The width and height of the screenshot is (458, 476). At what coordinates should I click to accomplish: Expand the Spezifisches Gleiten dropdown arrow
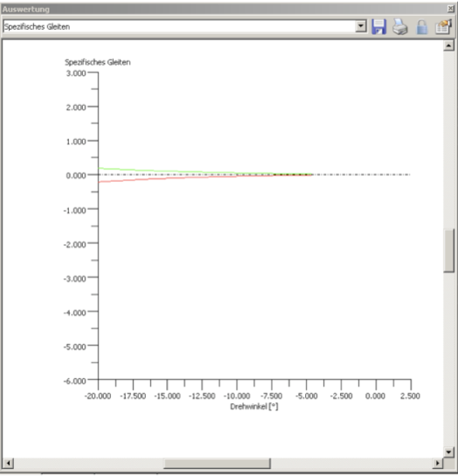[x=361, y=26]
